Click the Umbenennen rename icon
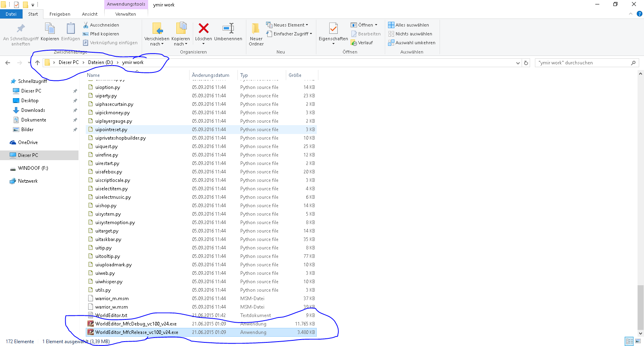This screenshot has height=346, width=644. click(x=228, y=28)
